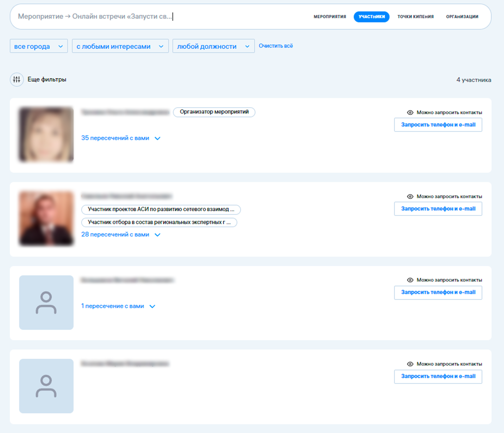Viewport: 504px width, 433px height.
Task: Click eye icon on second participant card
Action: coord(410,196)
